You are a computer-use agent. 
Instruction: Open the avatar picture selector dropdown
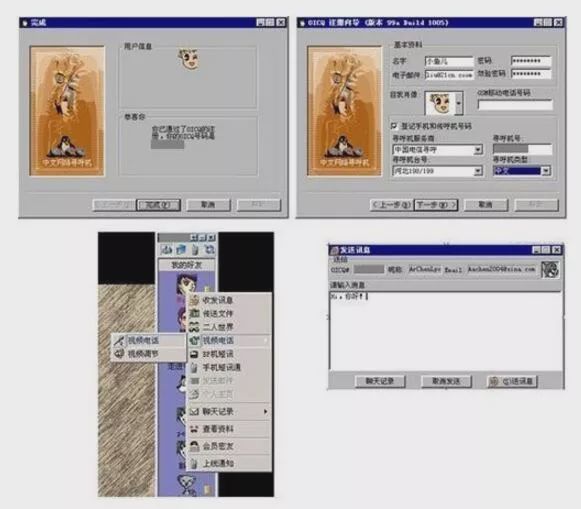point(459,103)
